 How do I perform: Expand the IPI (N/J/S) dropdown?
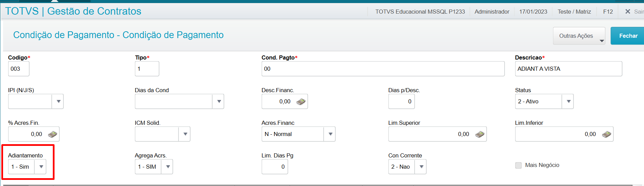[x=58, y=101]
